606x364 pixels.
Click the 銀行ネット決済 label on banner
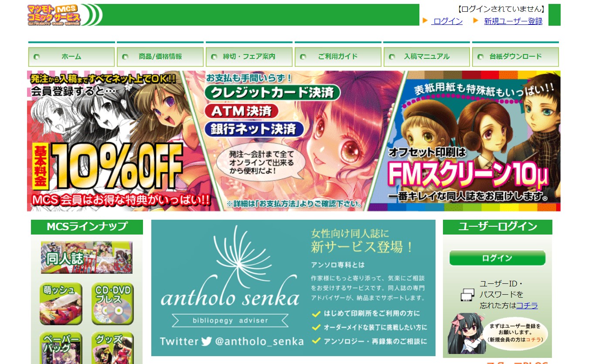(253, 129)
